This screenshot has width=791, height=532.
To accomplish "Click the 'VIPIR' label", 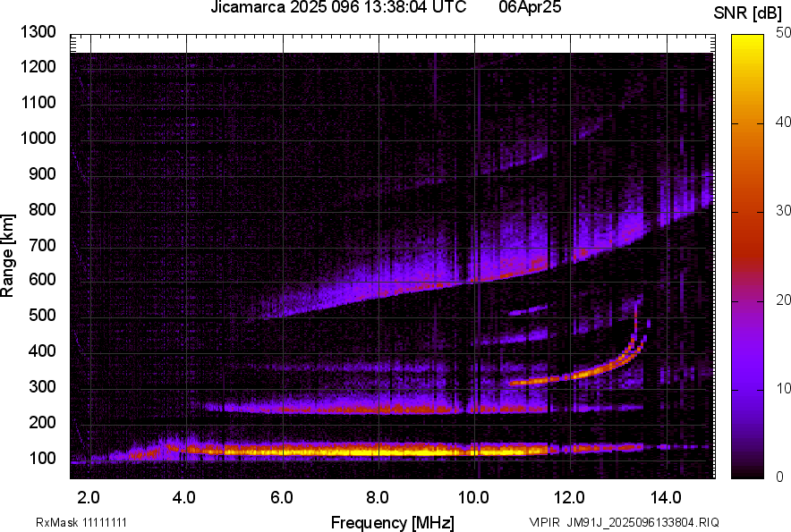I will click(544, 522).
